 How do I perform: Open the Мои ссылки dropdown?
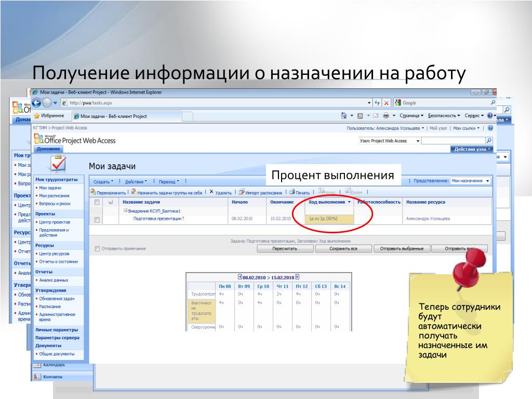point(467,128)
